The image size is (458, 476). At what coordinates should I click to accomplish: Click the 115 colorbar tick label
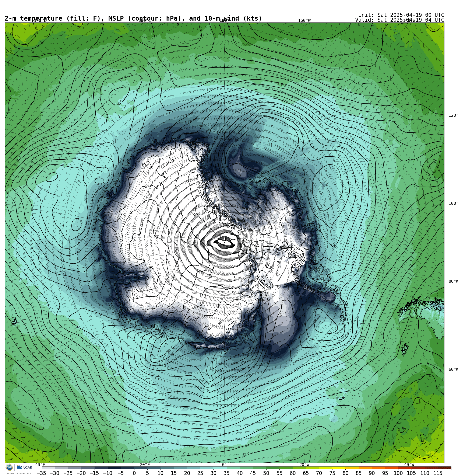(438, 473)
